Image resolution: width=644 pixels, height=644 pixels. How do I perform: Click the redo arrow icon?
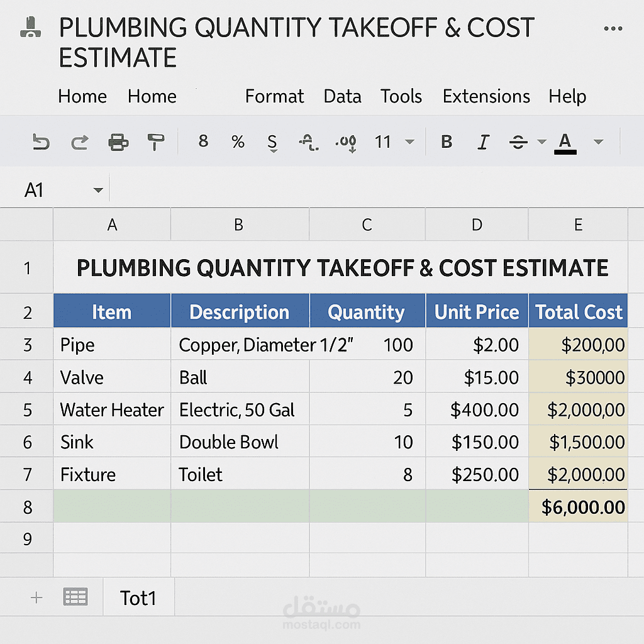[79, 142]
